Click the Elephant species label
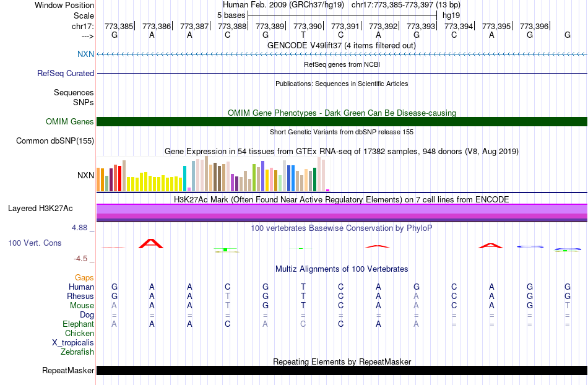This screenshot has width=588, height=385. pos(79,324)
